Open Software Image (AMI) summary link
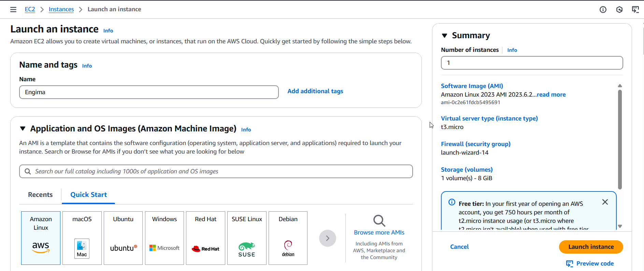Viewport: 644px width, 271px height. [472, 86]
